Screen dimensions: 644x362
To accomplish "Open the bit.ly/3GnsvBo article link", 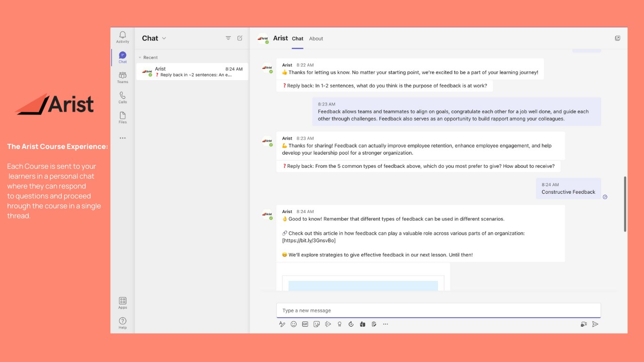I will (309, 240).
